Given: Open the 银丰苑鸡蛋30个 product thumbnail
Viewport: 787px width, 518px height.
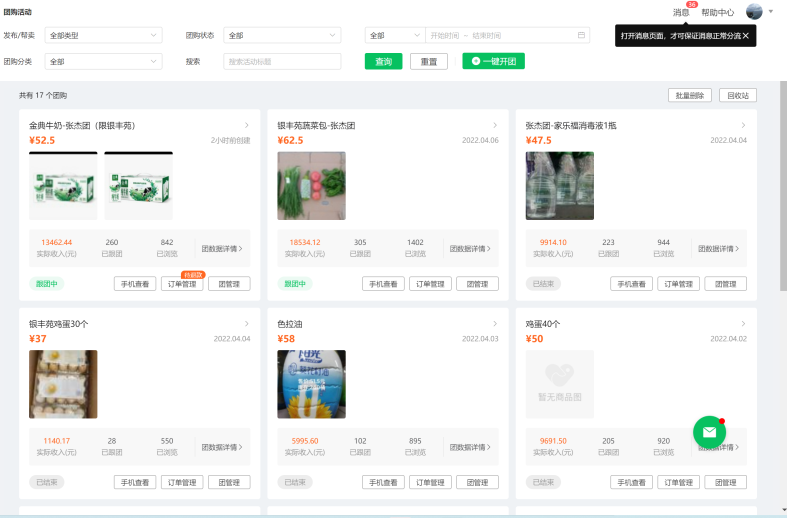Looking at the screenshot, I should coord(63,384).
